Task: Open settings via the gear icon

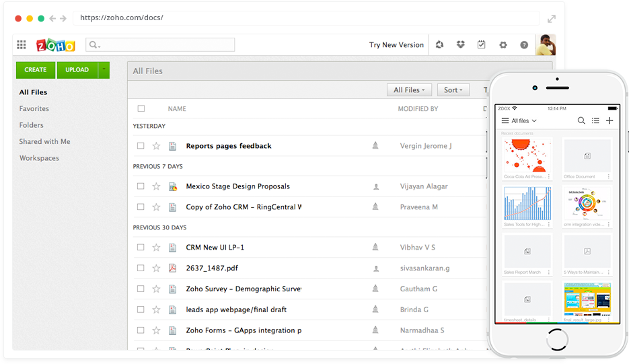Action: click(x=503, y=45)
